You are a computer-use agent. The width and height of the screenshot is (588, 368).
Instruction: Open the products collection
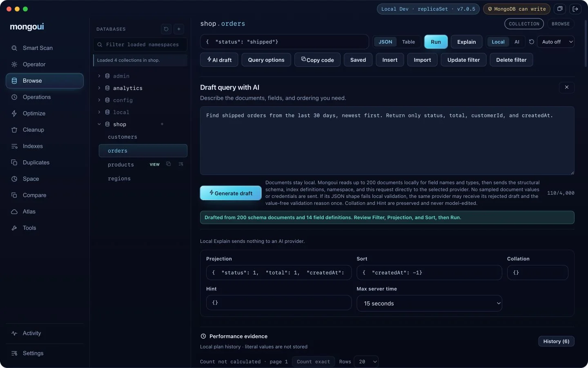pyautogui.click(x=121, y=164)
